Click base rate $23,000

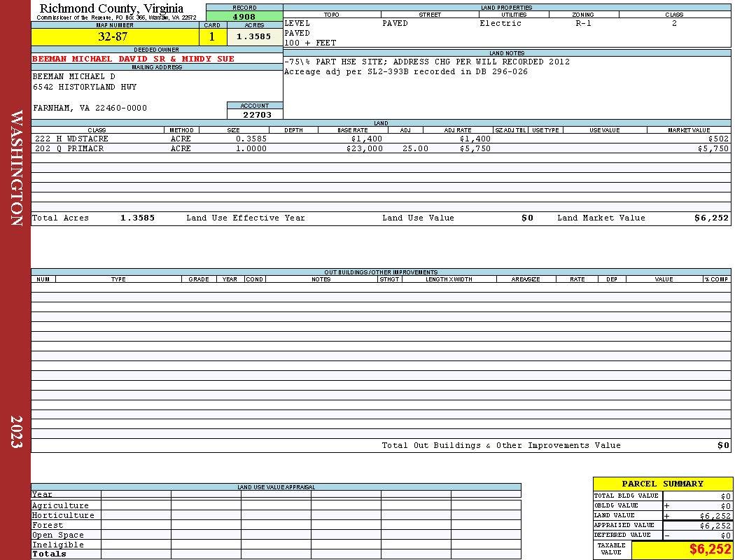[364, 148]
